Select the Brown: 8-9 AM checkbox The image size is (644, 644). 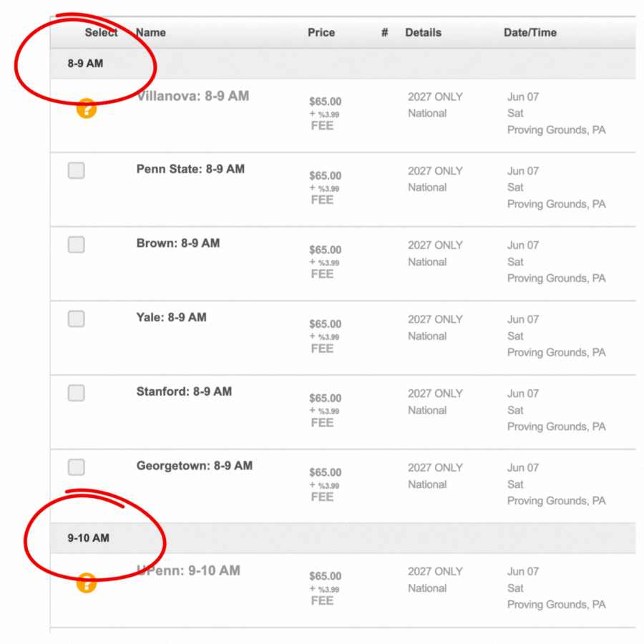click(77, 245)
